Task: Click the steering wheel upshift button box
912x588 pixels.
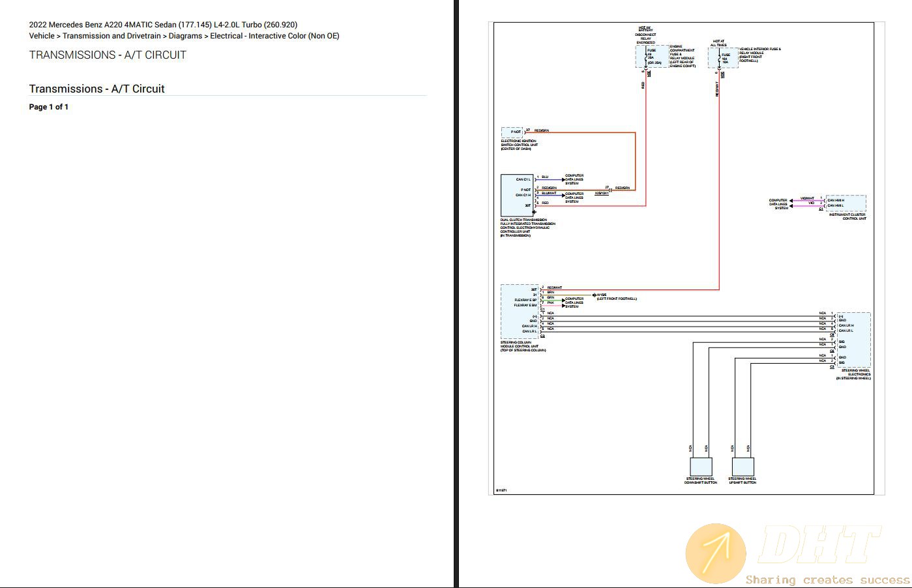Action: tap(743, 467)
